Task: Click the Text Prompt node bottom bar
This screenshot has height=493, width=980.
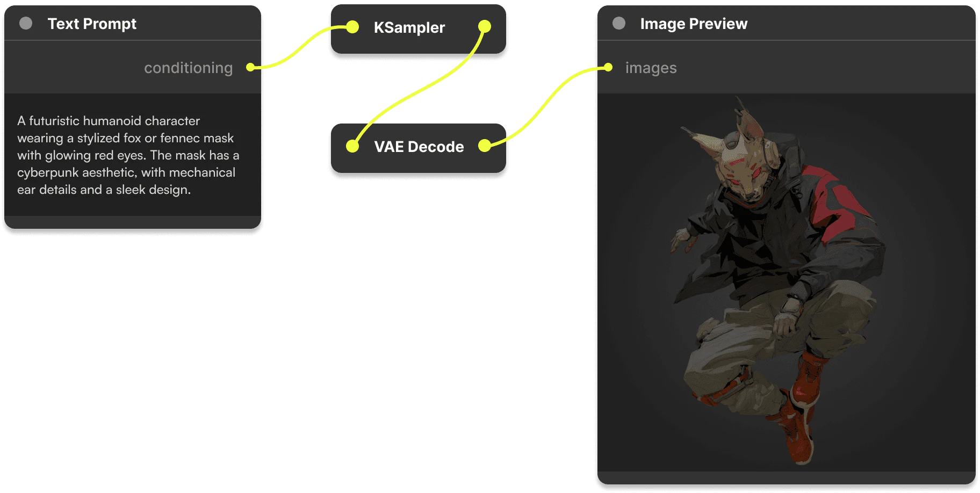Action: (x=133, y=222)
